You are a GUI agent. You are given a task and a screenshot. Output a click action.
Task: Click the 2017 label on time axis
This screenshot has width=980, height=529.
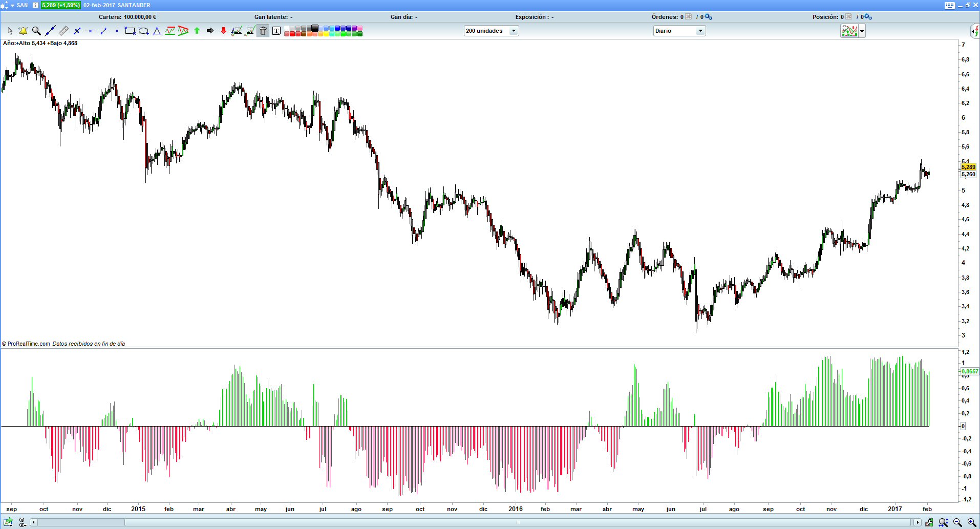[895, 509]
